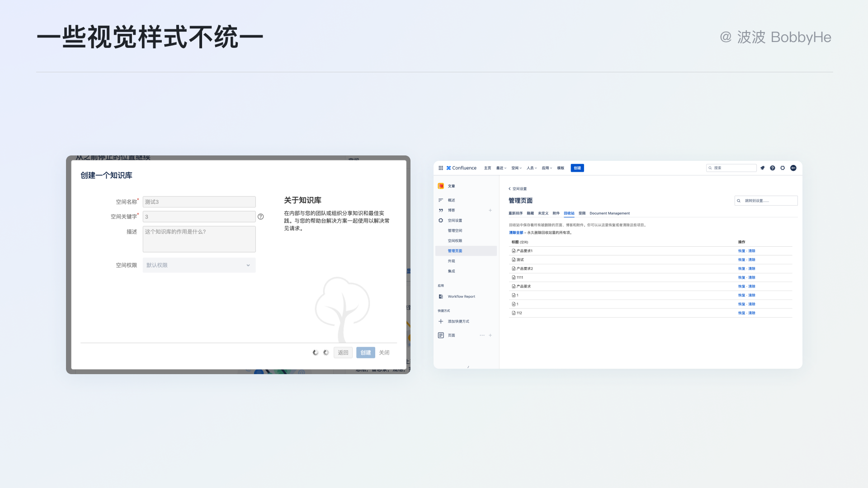The image size is (868, 488).
Task: Switch to the 附件 tab
Action: click(556, 213)
